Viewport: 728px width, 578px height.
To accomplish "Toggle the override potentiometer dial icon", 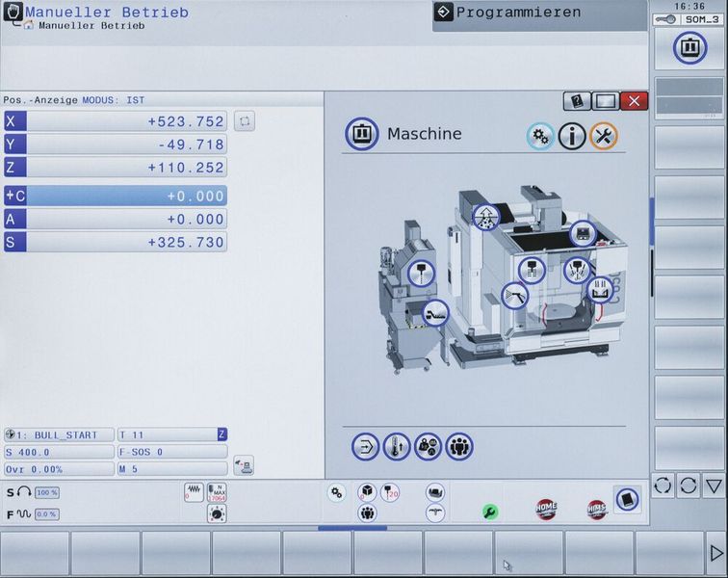I will point(218,514).
